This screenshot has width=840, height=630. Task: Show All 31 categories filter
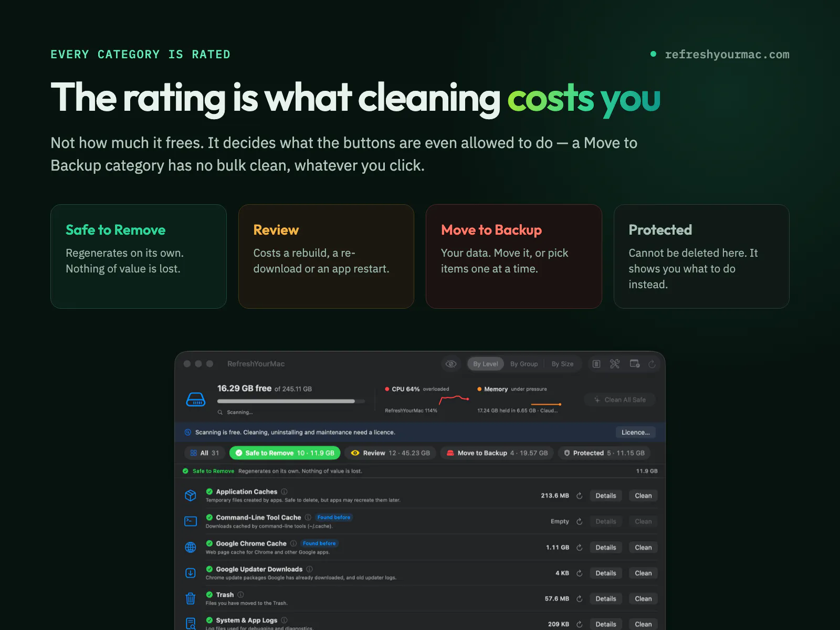click(x=205, y=453)
